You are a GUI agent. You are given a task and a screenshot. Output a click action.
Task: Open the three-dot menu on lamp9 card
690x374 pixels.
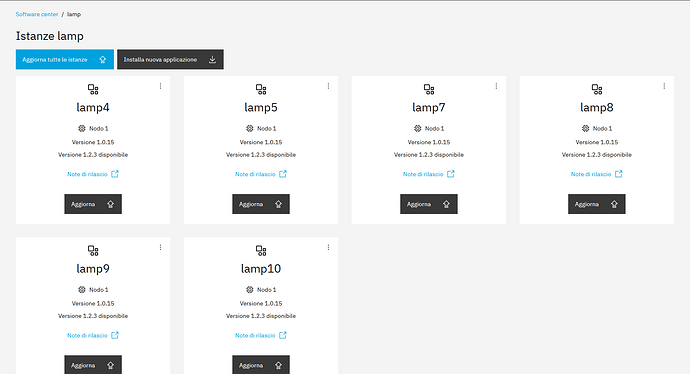click(x=161, y=248)
